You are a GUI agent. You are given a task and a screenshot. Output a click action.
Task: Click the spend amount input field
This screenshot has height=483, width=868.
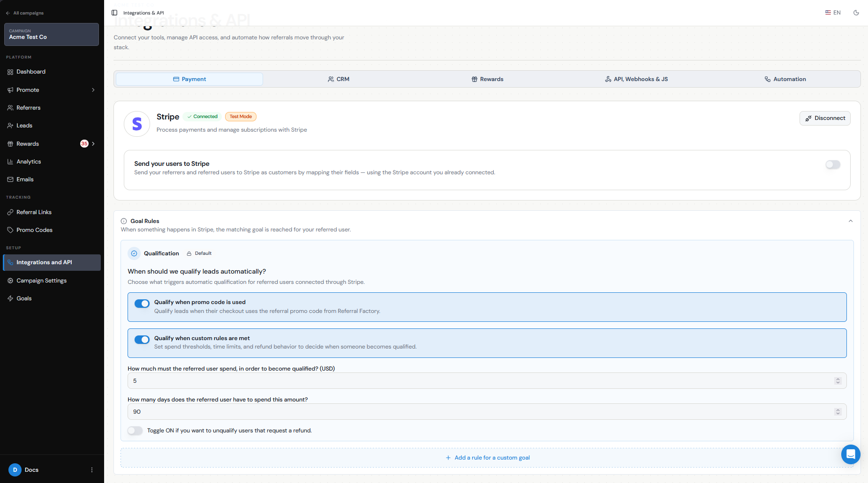487,381
